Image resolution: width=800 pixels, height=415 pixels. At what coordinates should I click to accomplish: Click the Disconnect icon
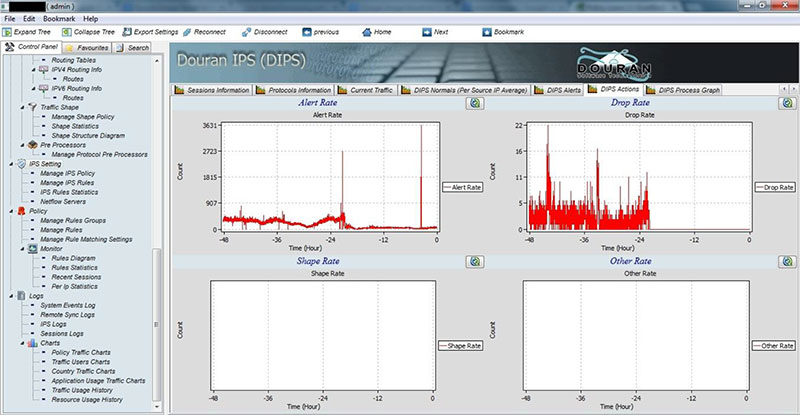point(246,32)
